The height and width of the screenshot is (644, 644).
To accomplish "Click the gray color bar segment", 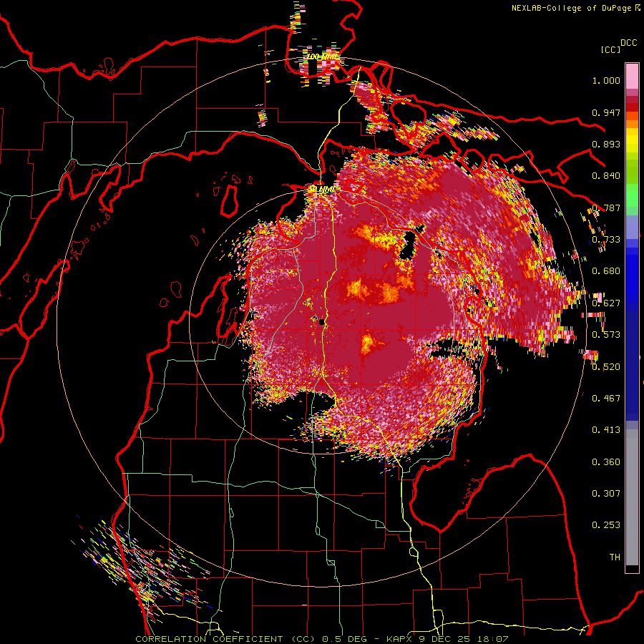I will (x=632, y=497).
